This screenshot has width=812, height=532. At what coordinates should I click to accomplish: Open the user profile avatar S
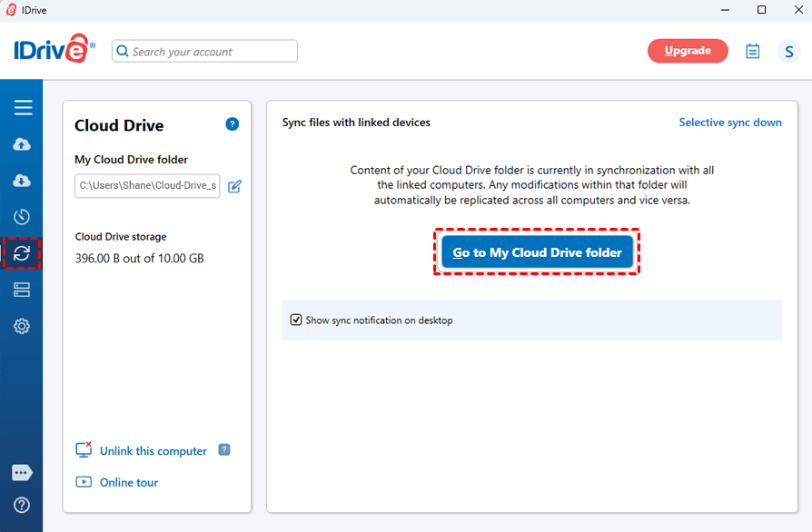788,52
